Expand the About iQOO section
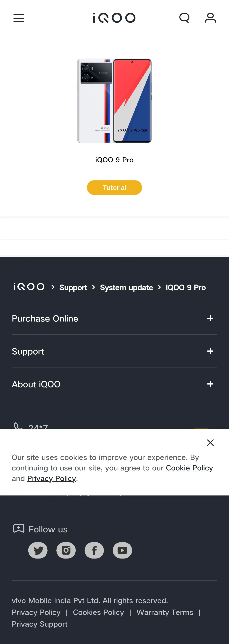The width and height of the screenshot is (229, 644). (210, 384)
